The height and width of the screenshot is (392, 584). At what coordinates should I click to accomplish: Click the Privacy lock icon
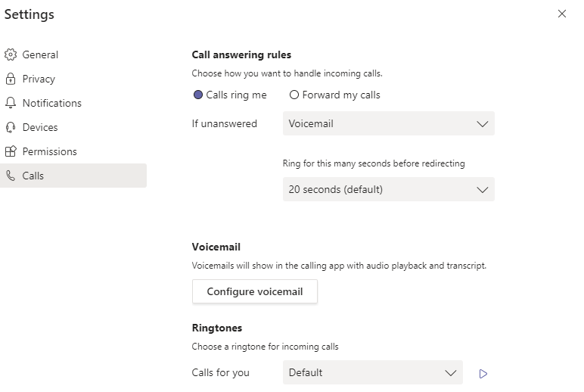(x=11, y=79)
